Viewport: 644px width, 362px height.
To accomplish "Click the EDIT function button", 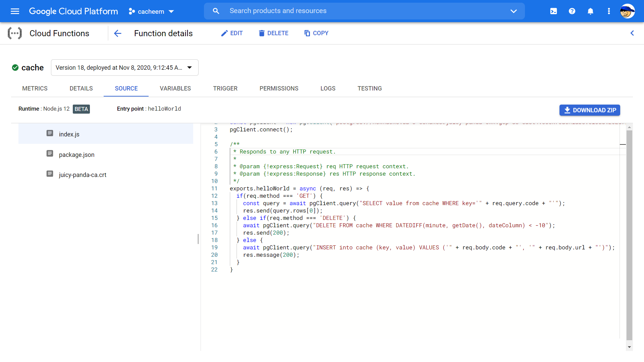I will (x=232, y=33).
